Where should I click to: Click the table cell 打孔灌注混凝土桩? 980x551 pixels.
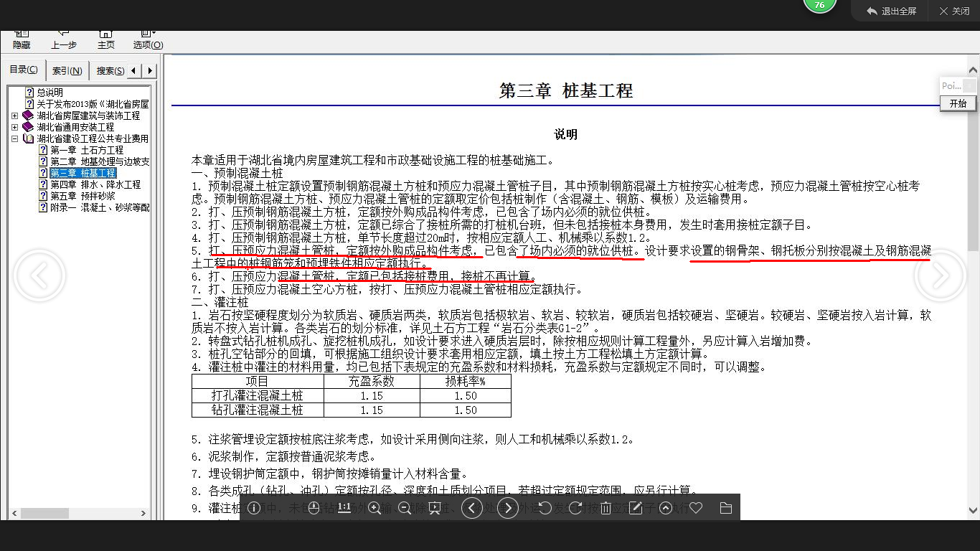click(258, 395)
